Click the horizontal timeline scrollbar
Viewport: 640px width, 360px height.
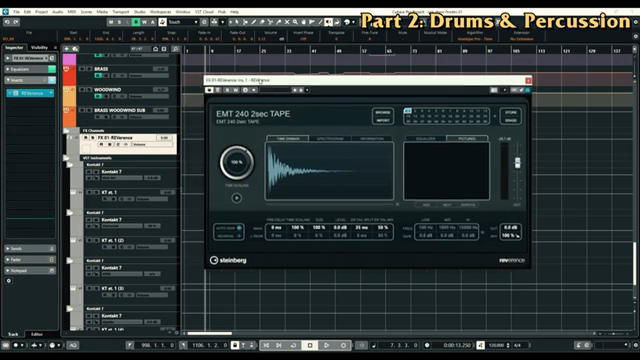[209, 333]
